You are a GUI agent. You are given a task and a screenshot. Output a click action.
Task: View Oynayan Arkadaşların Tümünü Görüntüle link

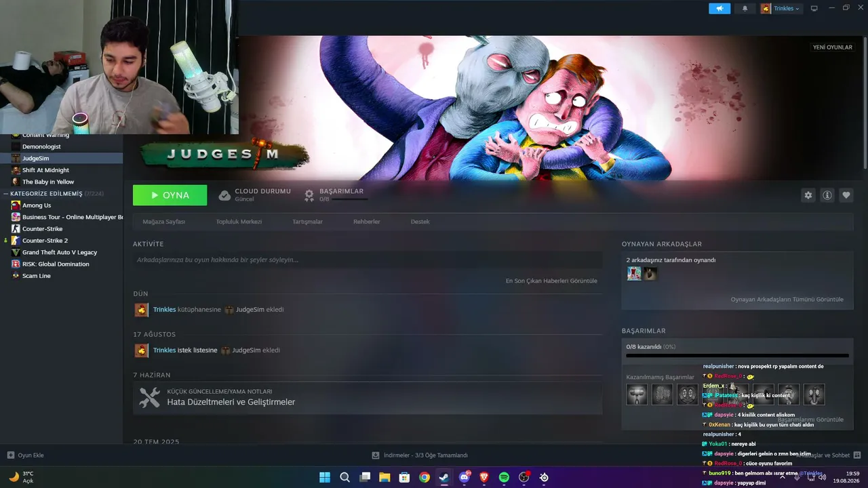click(787, 300)
